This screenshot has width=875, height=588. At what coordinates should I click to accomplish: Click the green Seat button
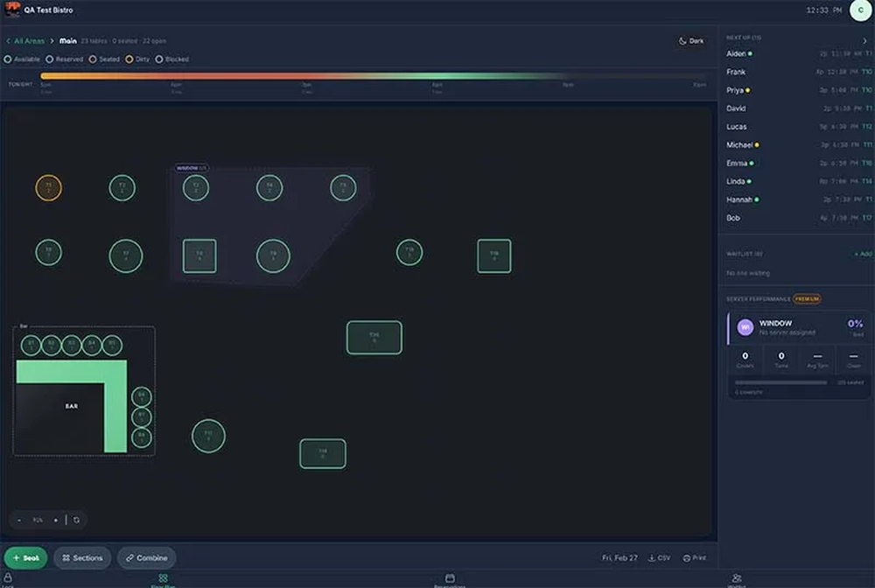(25, 558)
